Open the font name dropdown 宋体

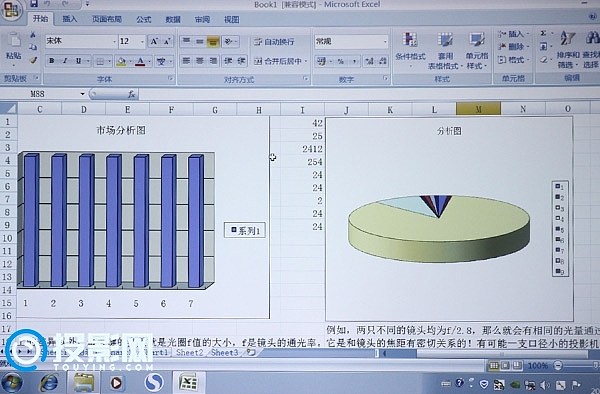point(81,41)
